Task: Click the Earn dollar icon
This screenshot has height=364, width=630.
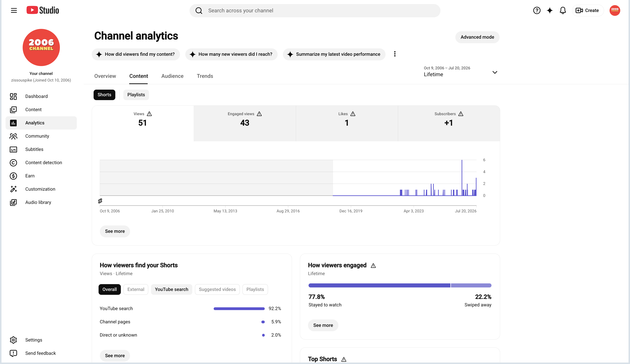Action: coord(13,176)
